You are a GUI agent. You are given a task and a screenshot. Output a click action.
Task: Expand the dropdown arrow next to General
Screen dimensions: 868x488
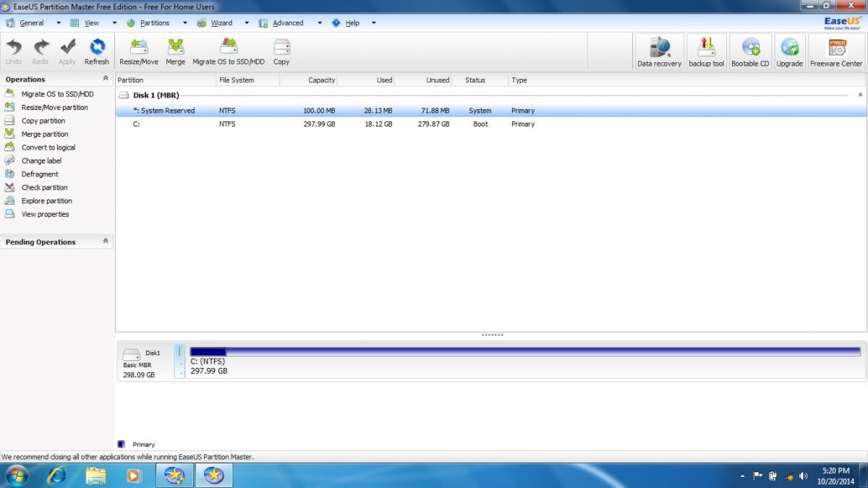[59, 22]
